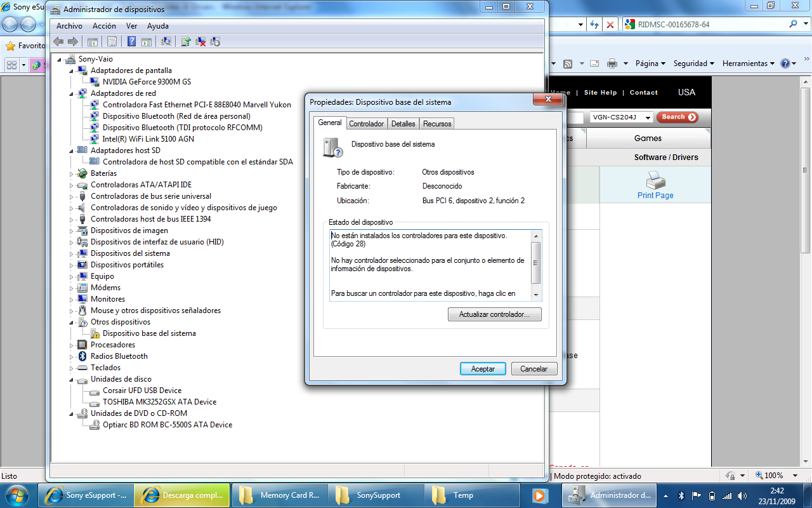Switch to the Controlador tab
Viewport: 812px width, 508px height.
(x=367, y=124)
